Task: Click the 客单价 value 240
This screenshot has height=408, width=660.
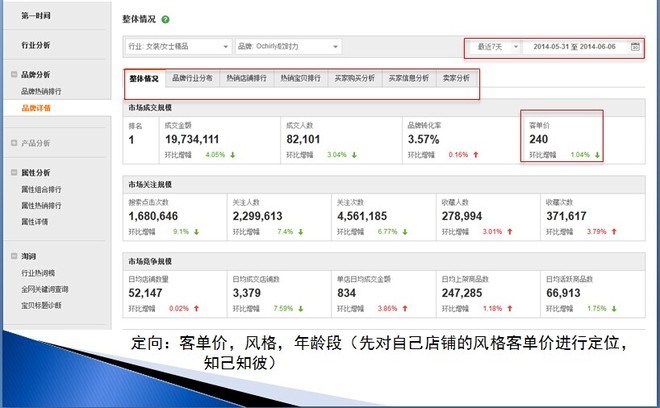Action: tap(538, 139)
